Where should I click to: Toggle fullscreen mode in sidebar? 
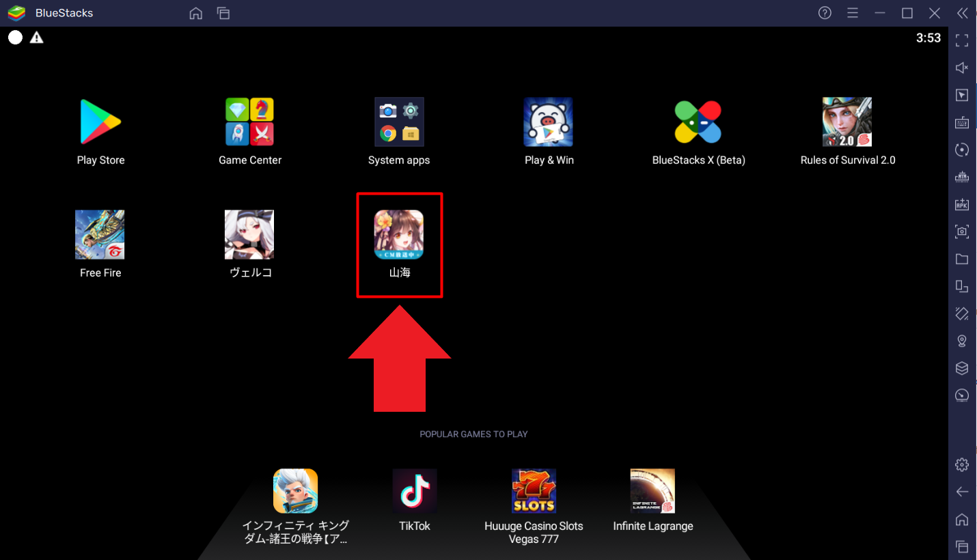962,40
